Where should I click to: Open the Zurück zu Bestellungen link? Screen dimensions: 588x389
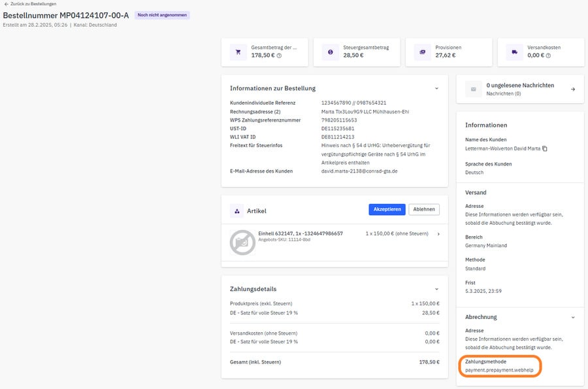pyautogui.click(x=31, y=5)
